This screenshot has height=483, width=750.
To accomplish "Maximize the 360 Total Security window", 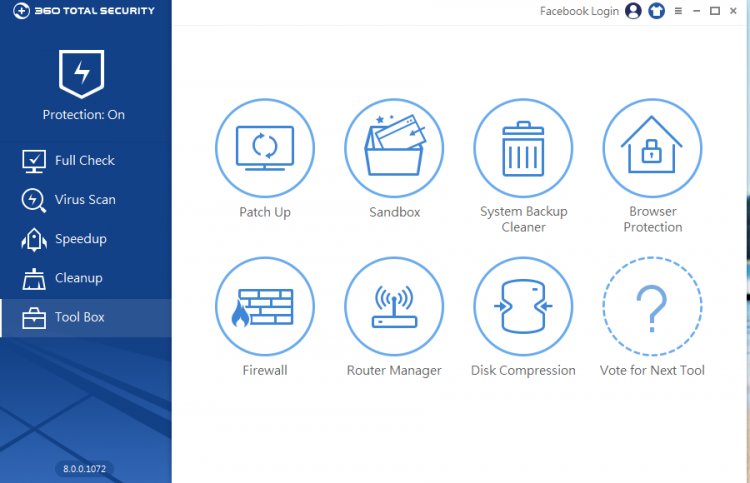I will tap(715, 11).
